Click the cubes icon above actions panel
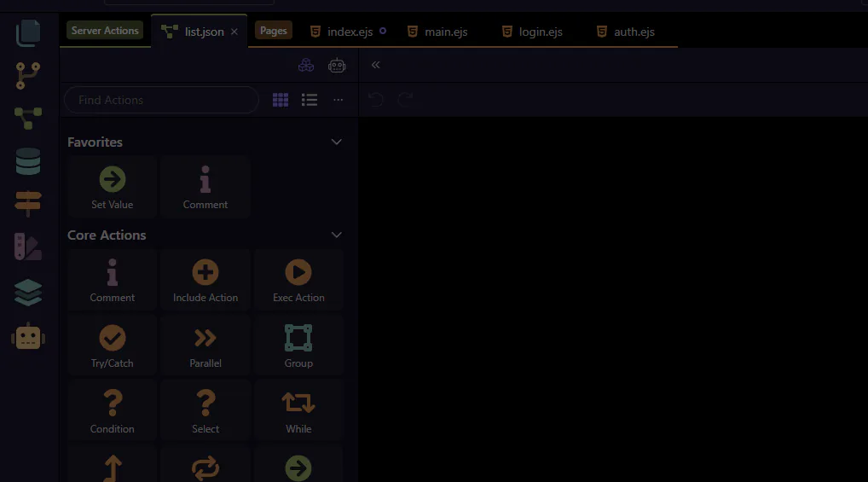The width and height of the screenshot is (868, 482). (306, 66)
